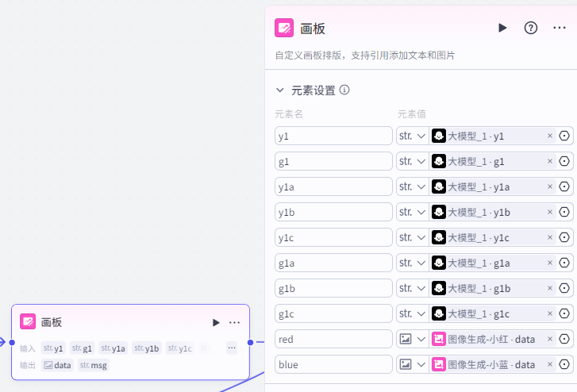
Task: Click the hexagon variable icon for g1c row
Action: click(564, 313)
